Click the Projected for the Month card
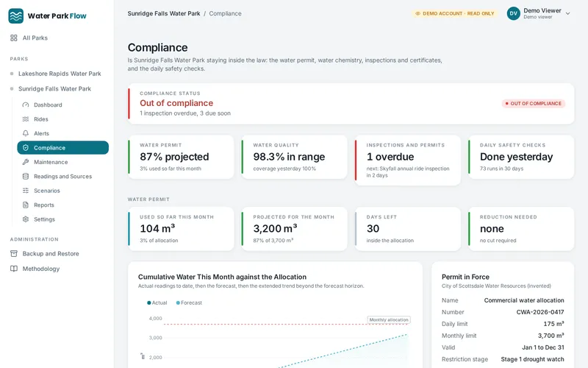Viewport: 588px width, 368px height. 295,229
